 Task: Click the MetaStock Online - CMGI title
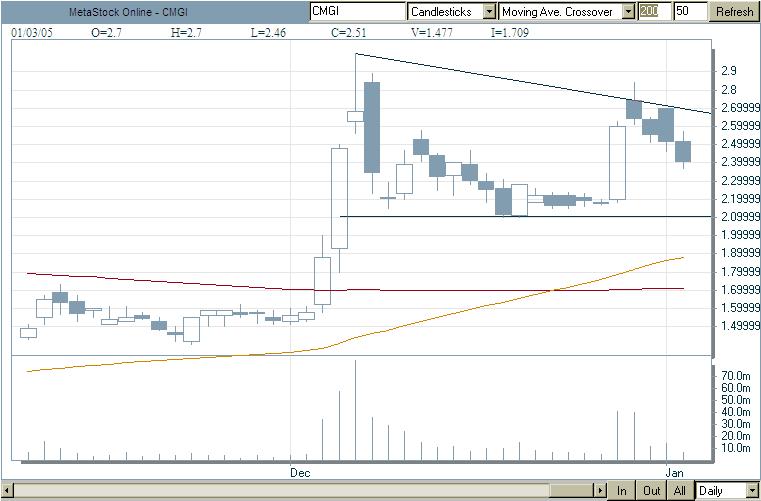pos(128,12)
